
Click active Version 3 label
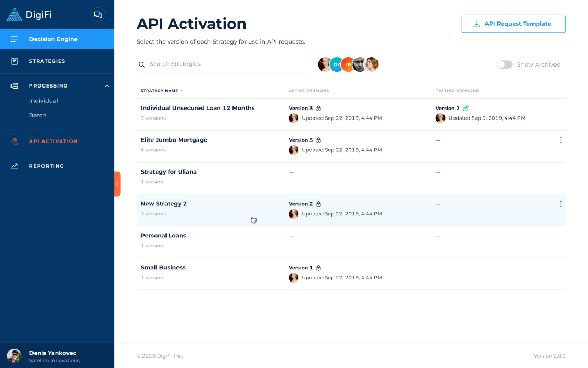301,108
